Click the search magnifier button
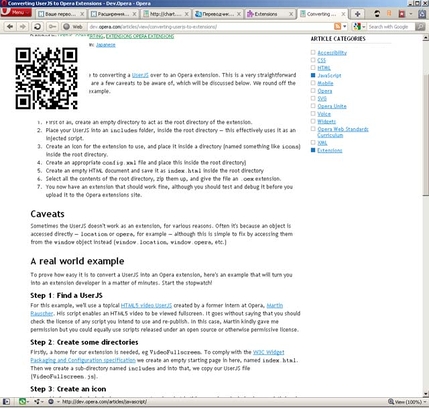429x408 pixels. [420, 27]
